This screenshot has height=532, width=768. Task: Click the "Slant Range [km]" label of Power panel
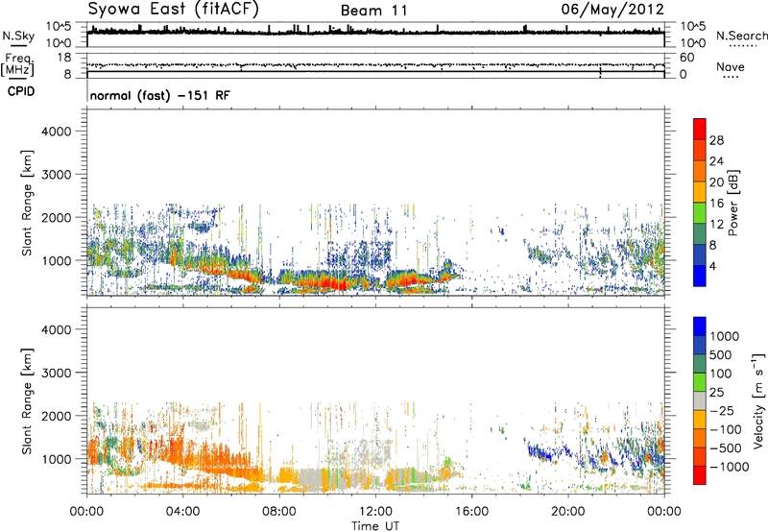[x=27, y=203]
